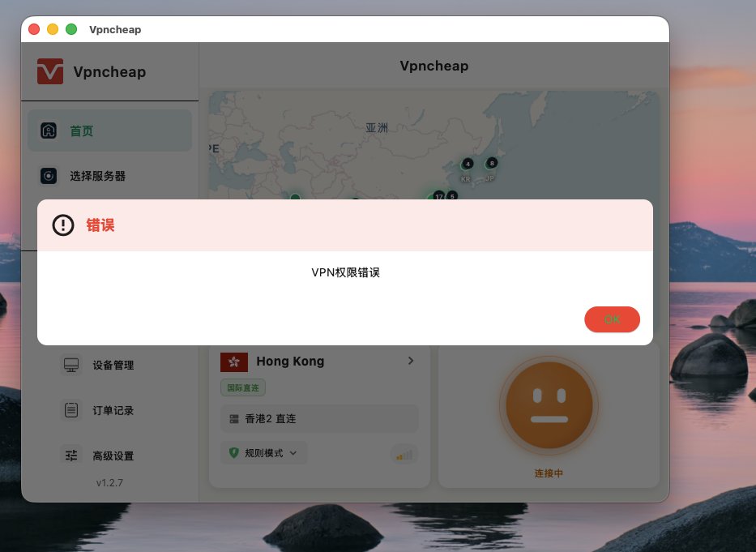Screen dimensions: 756x552
Task: Click the 错误 dialog title
Action: click(x=100, y=225)
